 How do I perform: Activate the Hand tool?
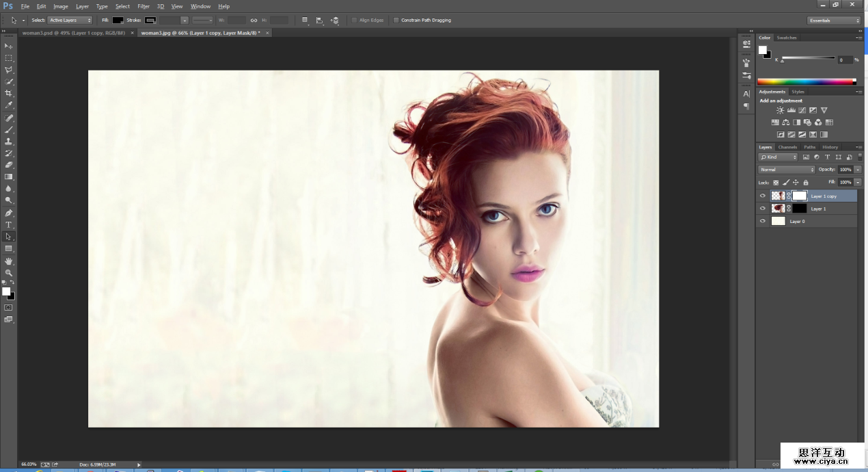[x=9, y=261]
